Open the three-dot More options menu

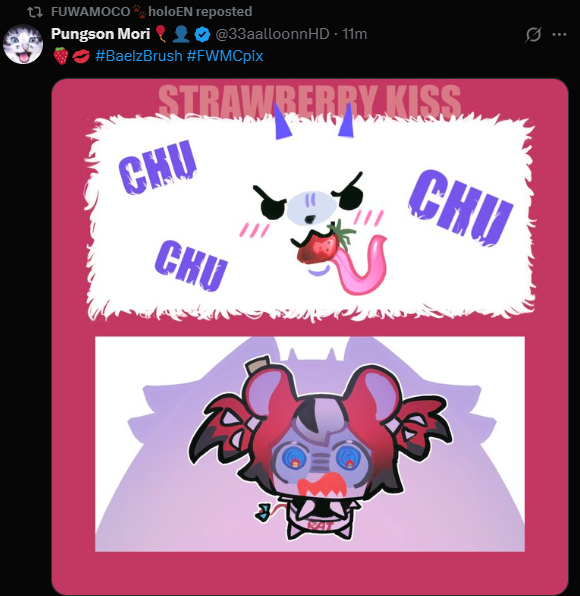[559, 34]
